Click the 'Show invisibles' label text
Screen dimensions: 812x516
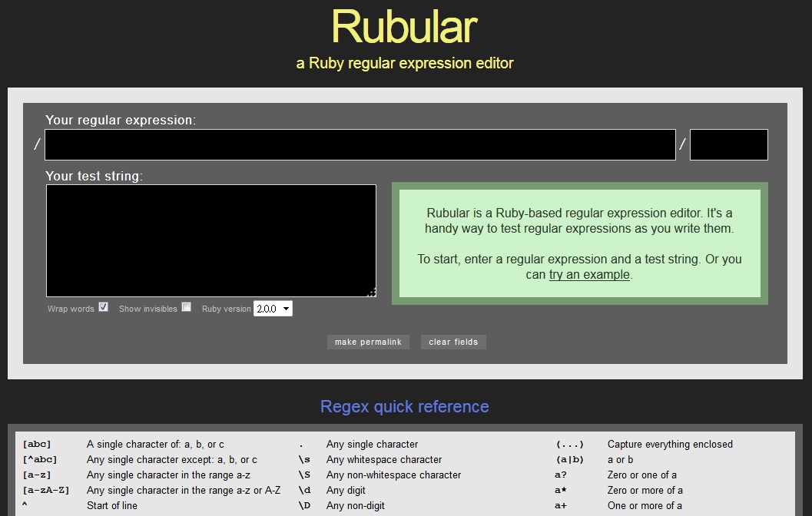point(148,309)
